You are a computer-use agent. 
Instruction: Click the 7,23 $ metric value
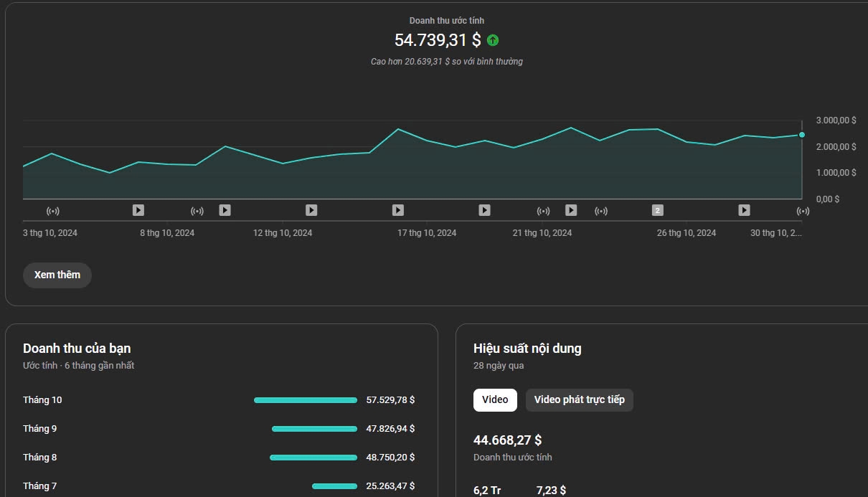pos(551,491)
